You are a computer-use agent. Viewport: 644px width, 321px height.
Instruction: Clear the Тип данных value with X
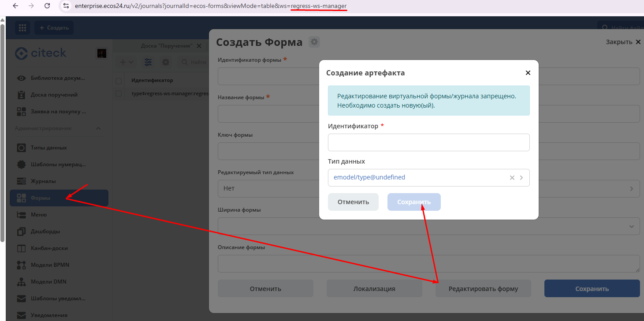512,178
